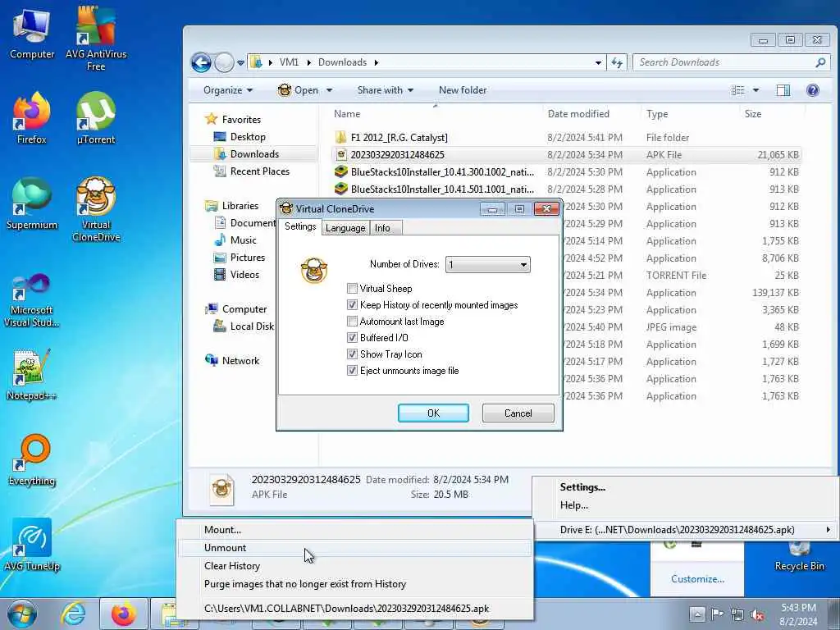Click the Windows Start orb
This screenshot has width=840, height=630.
(x=22, y=614)
